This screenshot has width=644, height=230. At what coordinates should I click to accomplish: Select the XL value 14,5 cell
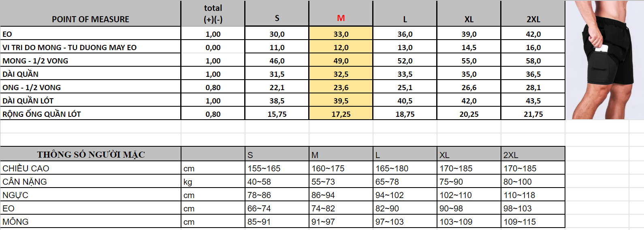point(469,47)
